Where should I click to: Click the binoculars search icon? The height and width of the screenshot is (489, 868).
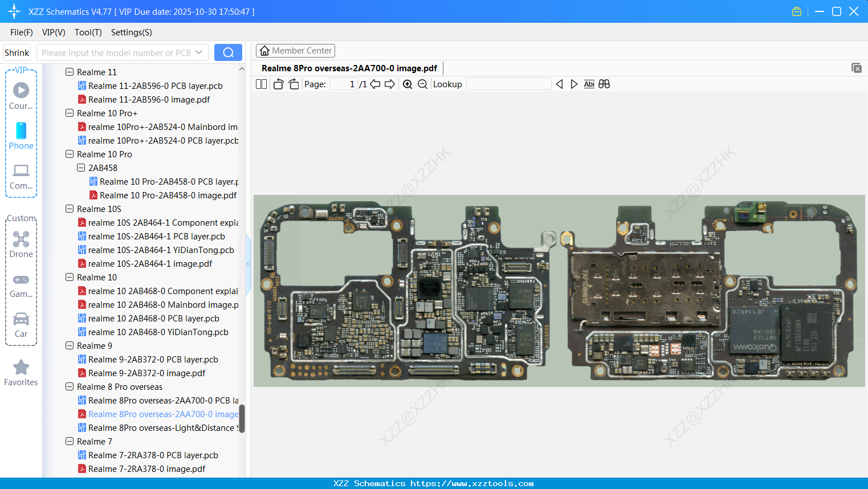(604, 84)
